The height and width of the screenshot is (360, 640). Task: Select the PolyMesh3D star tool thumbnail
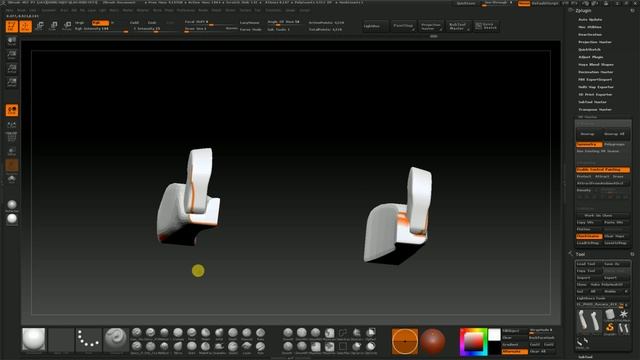(x=624, y=315)
